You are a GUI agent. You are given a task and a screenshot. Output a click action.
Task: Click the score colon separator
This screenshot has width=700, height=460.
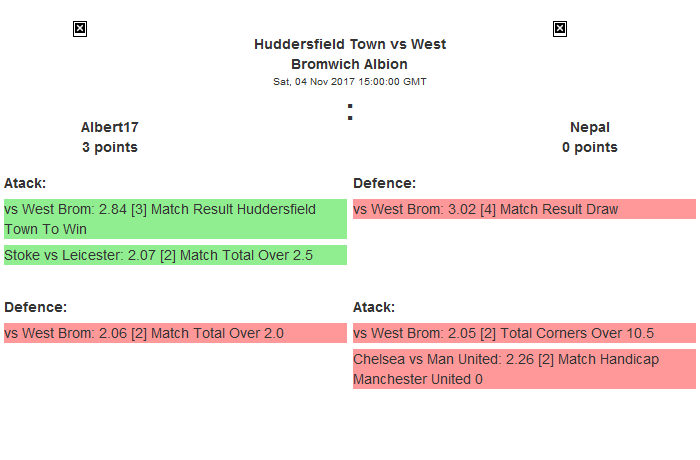point(350,113)
